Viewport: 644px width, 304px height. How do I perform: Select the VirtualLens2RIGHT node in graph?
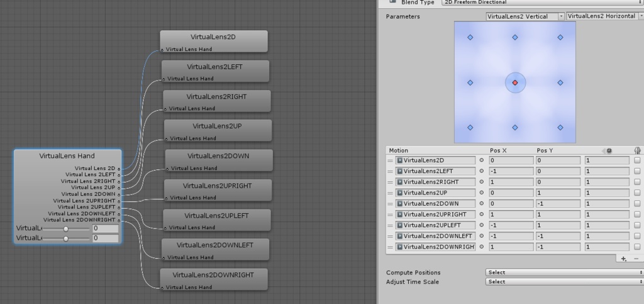point(217,101)
